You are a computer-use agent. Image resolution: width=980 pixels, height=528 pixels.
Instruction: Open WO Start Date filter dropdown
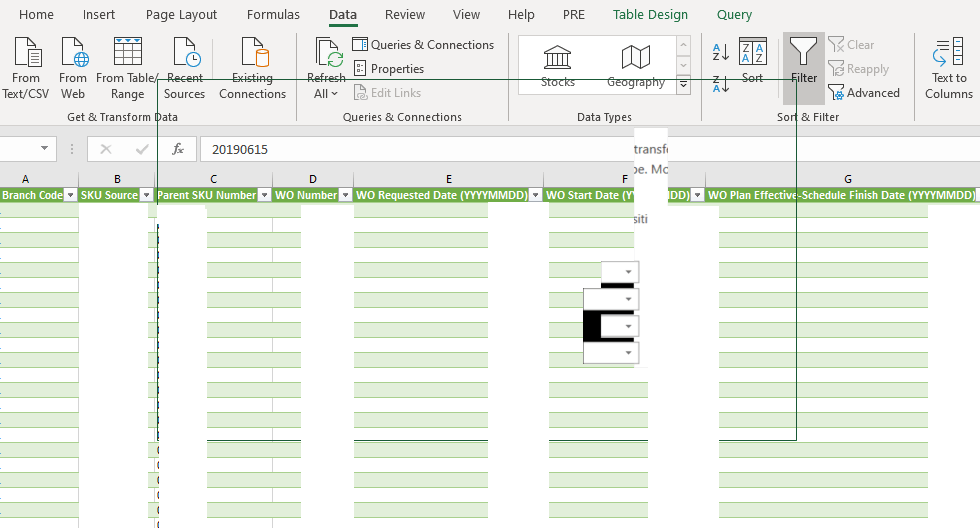click(x=698, y=195)
